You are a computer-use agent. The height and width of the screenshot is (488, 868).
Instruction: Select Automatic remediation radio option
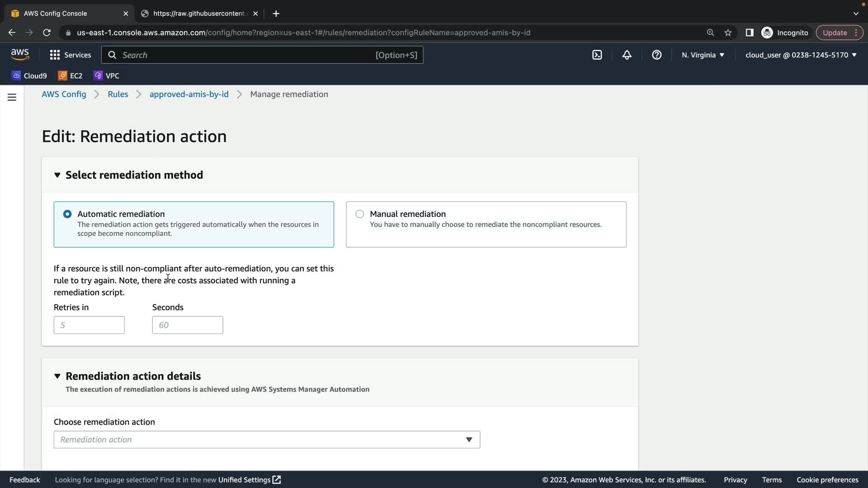point(67,214)
